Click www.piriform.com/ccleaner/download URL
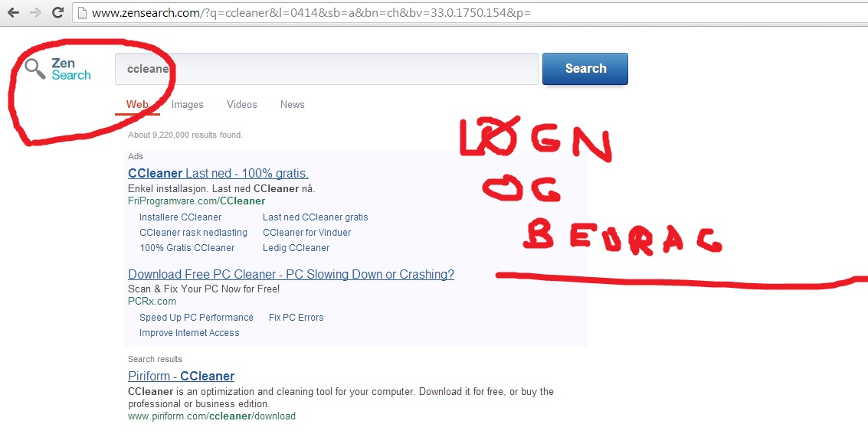This screenshot has height=434, width=868. 212,416
